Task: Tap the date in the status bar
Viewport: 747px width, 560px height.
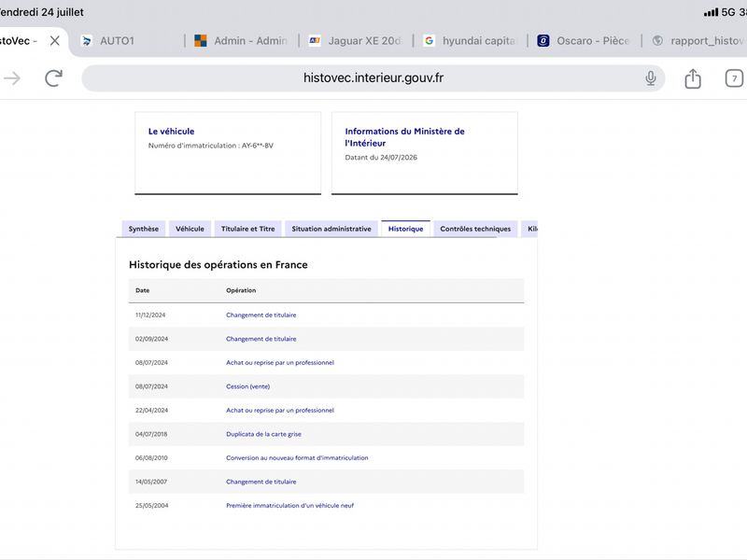Action: click(42, 12)
